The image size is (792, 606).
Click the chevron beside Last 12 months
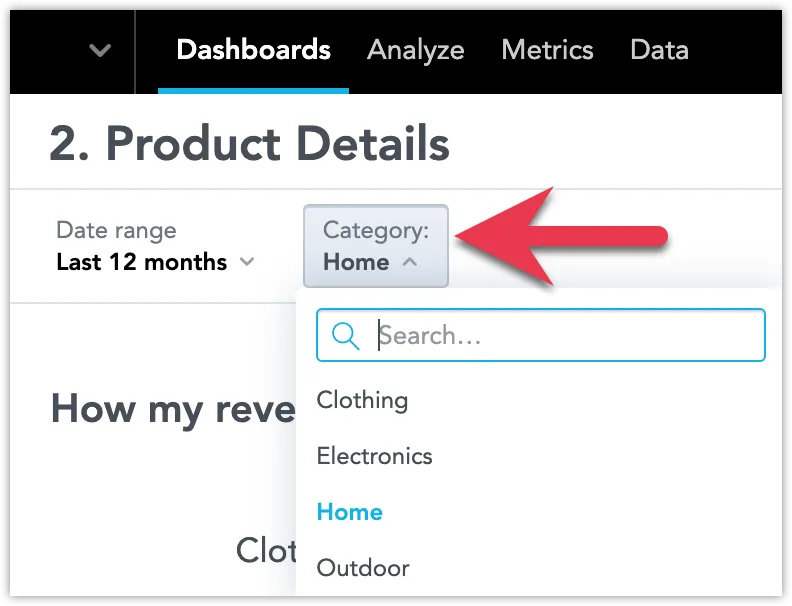[x=247, y=262]
